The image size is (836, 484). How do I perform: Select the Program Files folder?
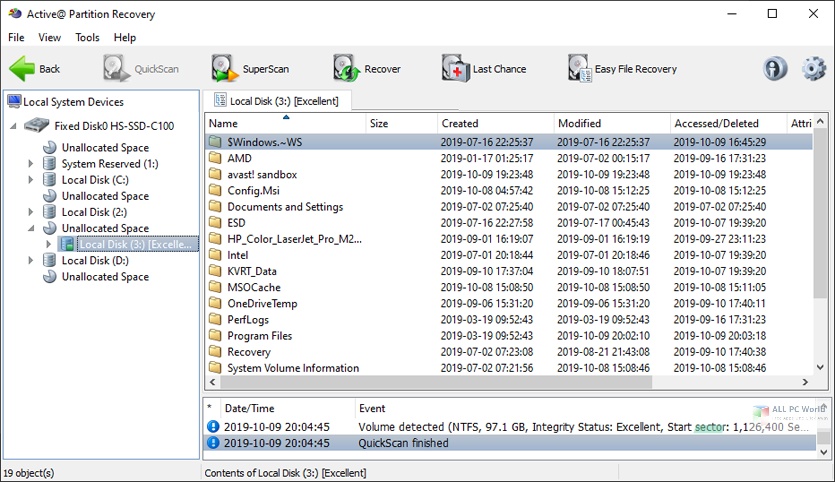point(259,336)
